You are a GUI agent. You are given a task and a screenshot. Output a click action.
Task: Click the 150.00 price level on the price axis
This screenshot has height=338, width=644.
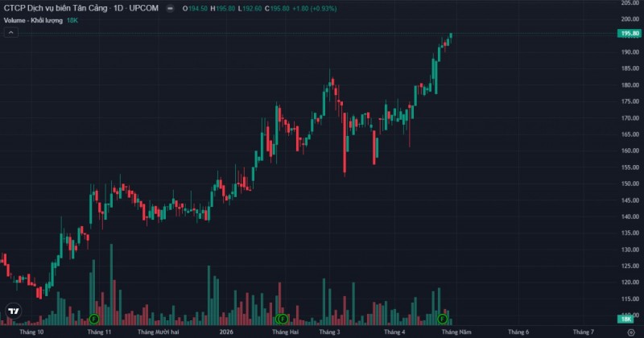pos(629,183)
